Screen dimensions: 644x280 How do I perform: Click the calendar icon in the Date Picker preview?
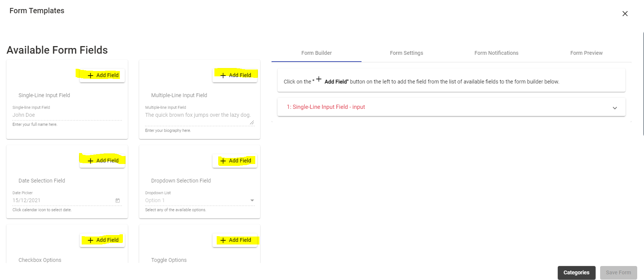(x=118, y=200)
